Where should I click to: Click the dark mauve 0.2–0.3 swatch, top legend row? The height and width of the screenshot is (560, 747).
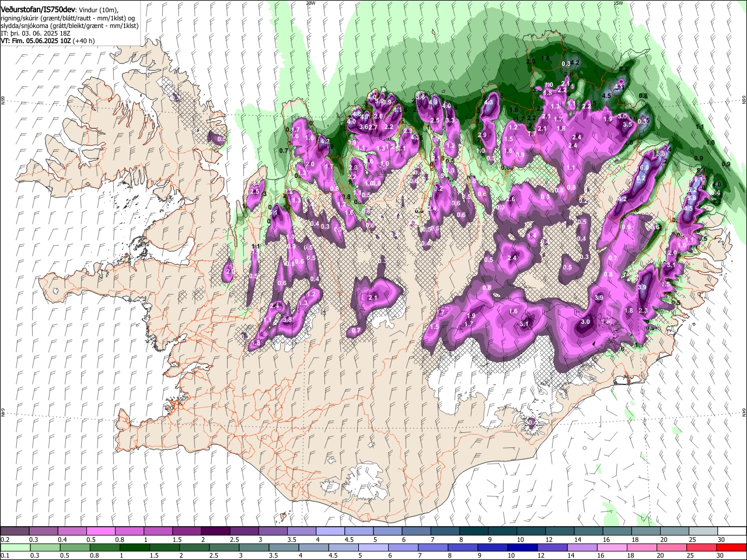(15, 531)
